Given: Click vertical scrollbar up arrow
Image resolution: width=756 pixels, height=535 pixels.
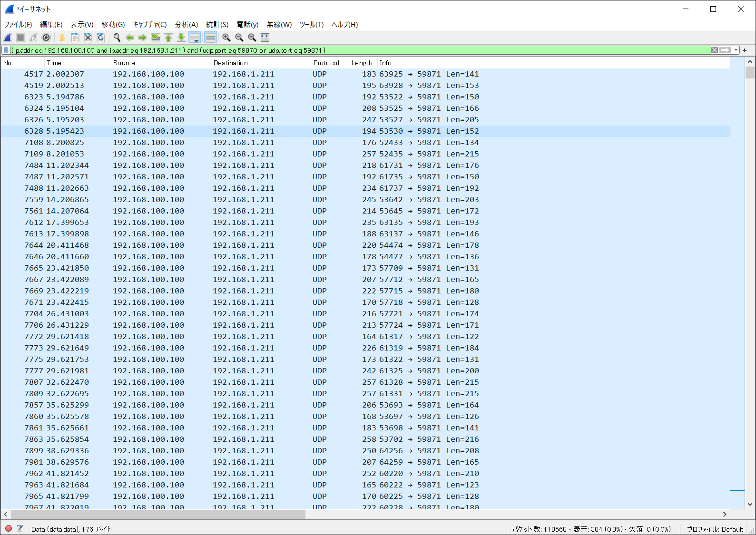Looking at the screenshot, I should (750, 62).
